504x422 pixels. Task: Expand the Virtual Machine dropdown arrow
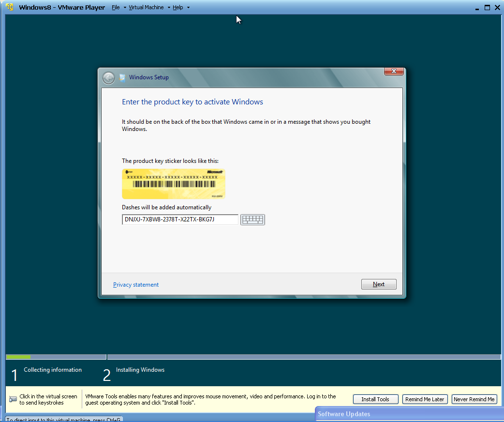[x=169, y=8]
